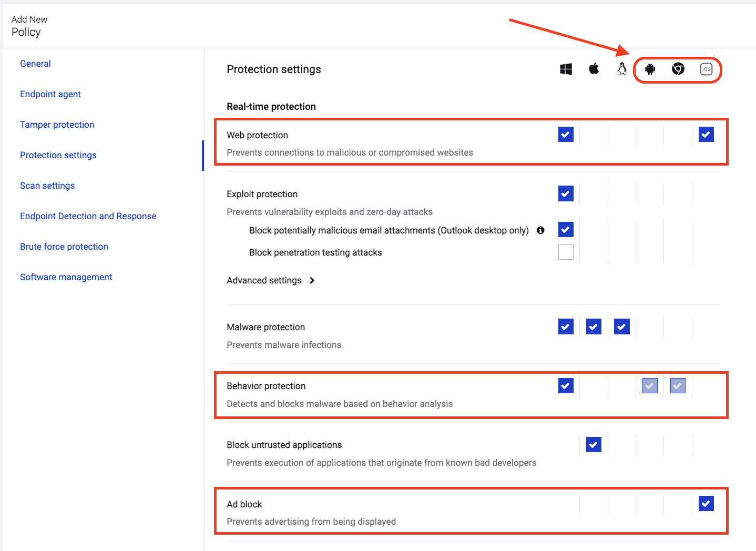Uncheck Malware protection for Linux

pyautogui.click(x=622, y=327)
